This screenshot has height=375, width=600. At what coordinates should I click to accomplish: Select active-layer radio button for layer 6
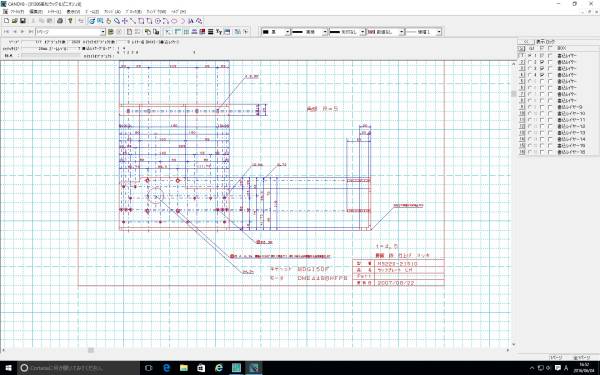point(530,88)
